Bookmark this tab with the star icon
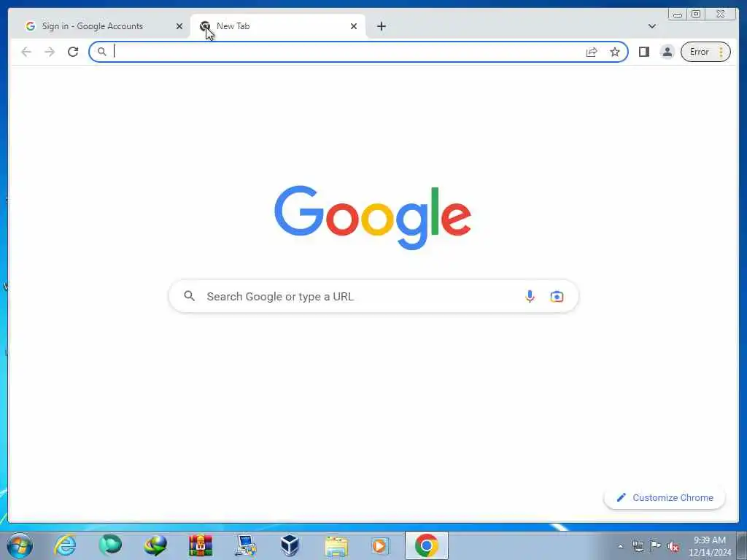Image resolution: width=747 pixels, height=560 pixels. (x=615, y=52)
